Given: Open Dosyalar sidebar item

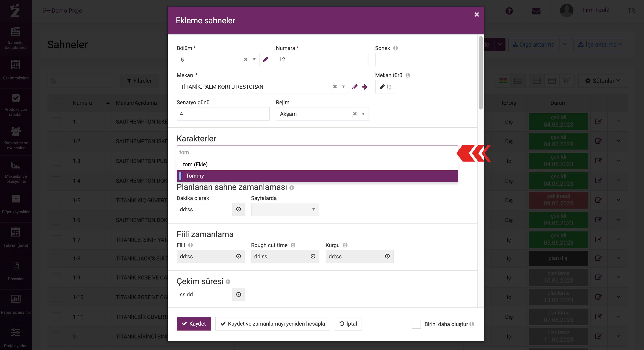Looking at the screenshot, I should tap(16, 271).
